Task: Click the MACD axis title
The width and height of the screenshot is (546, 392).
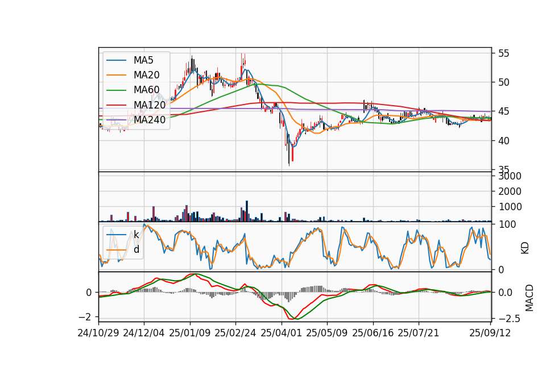Action: coord(530,298)
